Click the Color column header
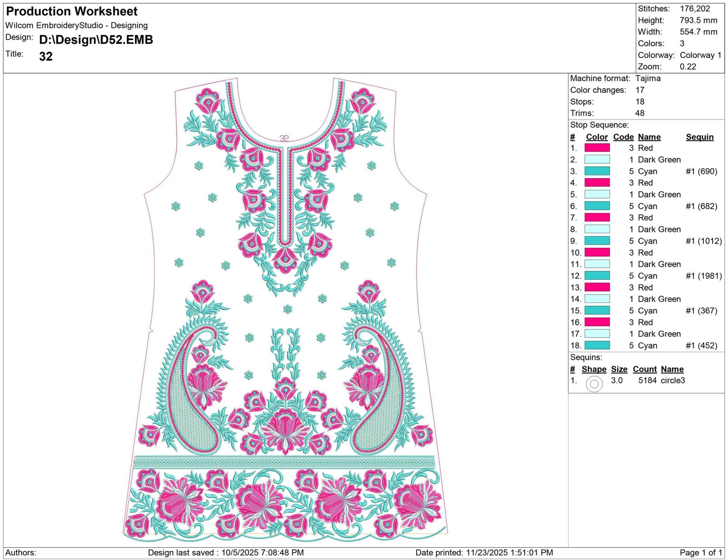 pyautogui.click(x=597, y=137)
